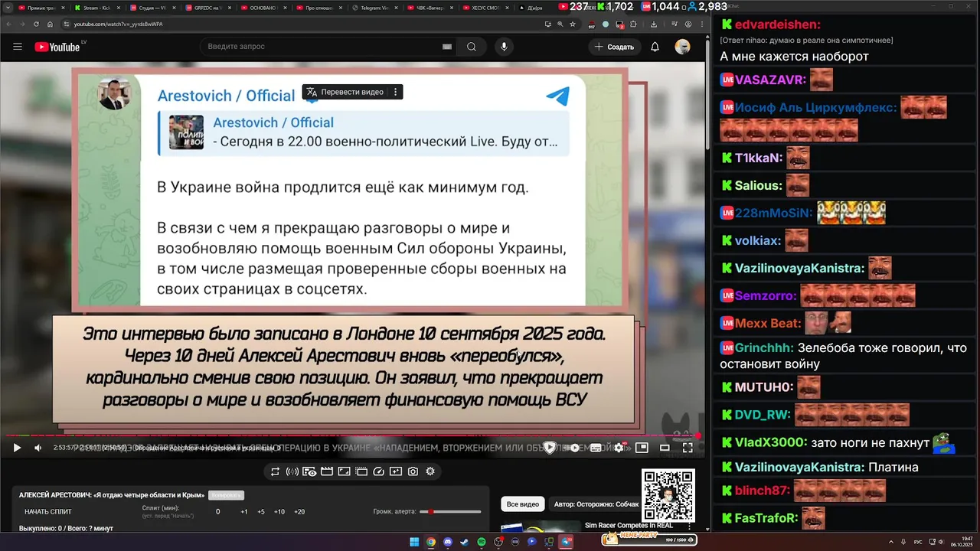Viewport: 980px width, 551px height.
Task: Switch to the Telegram browser tab
Action: [x=375, y=7]
